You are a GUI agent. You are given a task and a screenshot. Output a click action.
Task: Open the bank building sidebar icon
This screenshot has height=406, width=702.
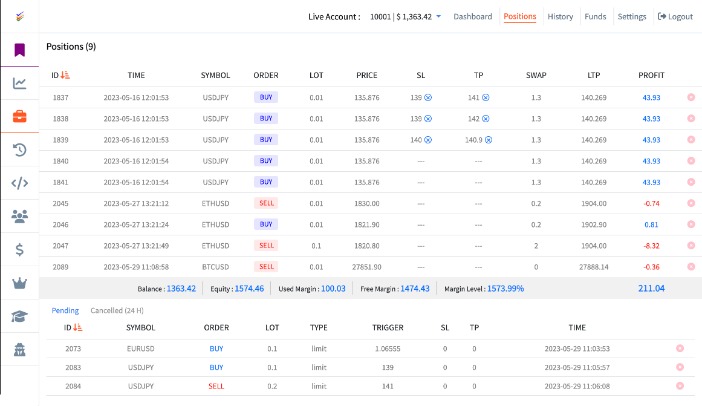tap(20, 349)
